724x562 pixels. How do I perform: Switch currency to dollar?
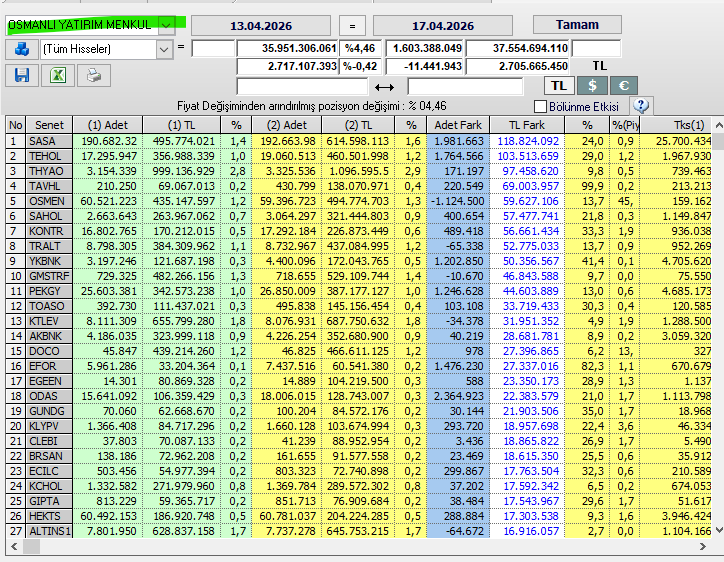(592, 86)
